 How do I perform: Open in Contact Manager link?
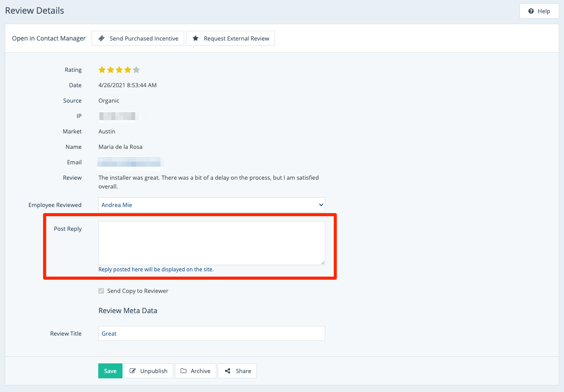[x=49, y=38]
